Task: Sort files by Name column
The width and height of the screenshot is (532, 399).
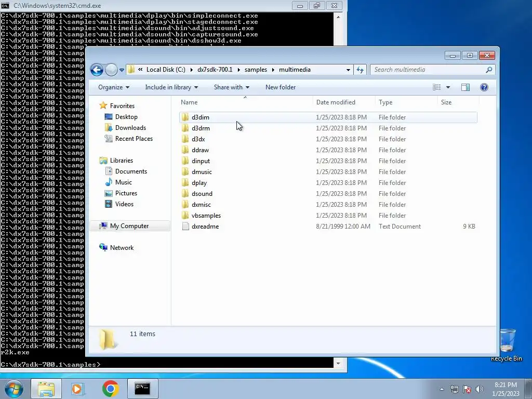Action: 189,102
